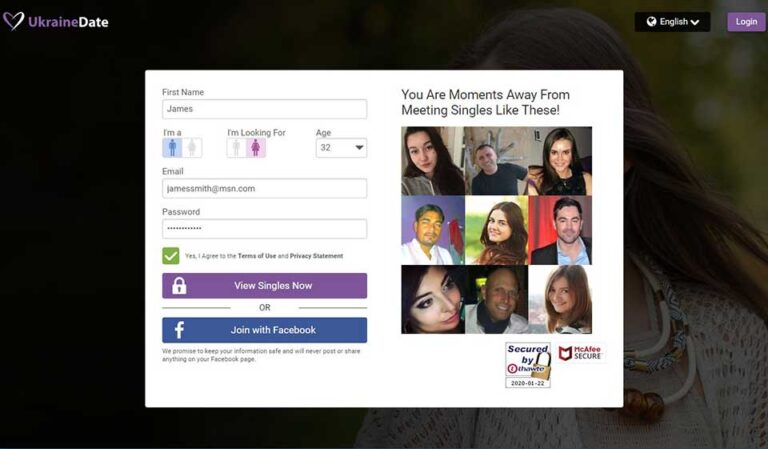Select female icon under I'm a
The width and height of the screenshot is (768, 449).
192,148
